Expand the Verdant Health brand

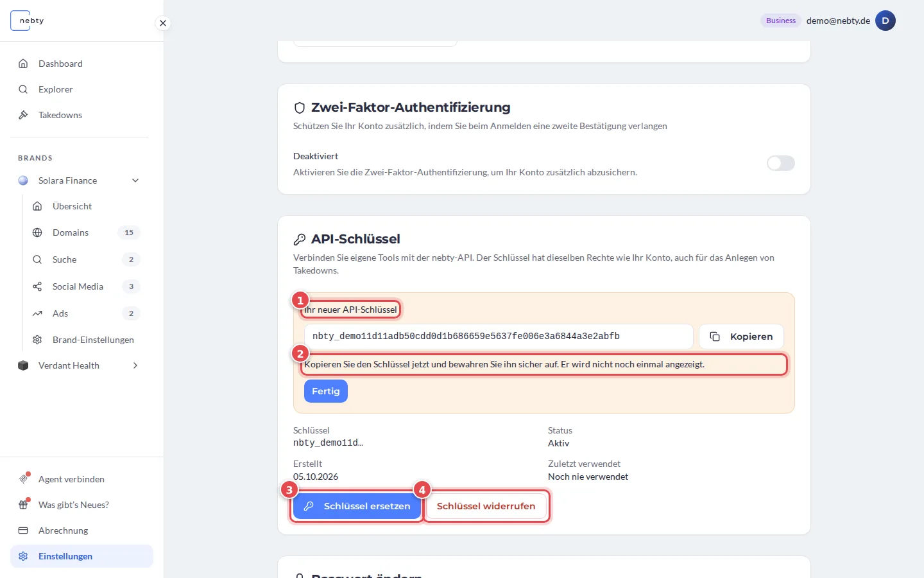click(x=135, y=365)
